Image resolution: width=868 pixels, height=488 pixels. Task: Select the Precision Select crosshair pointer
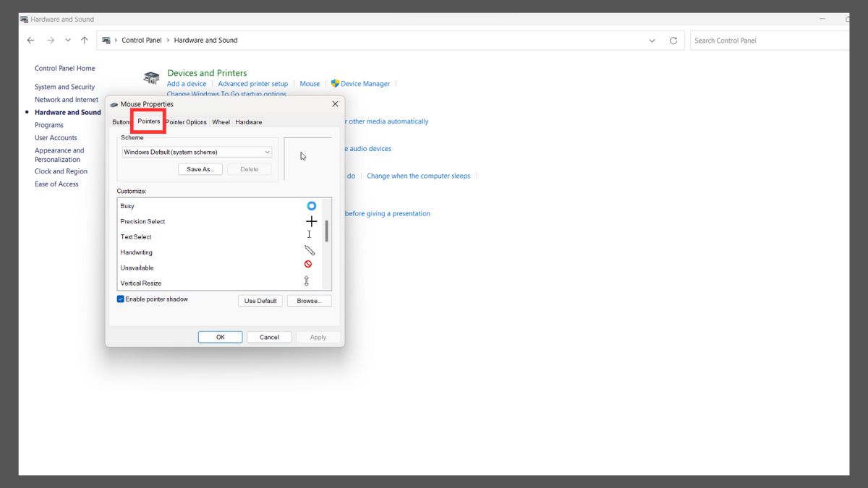(311, 221)
